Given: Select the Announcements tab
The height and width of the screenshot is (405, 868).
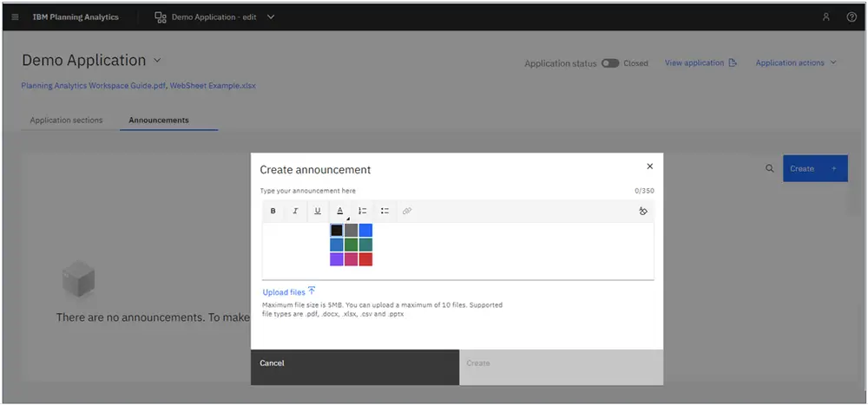Looking at the screenshot, I should [159, 120].
